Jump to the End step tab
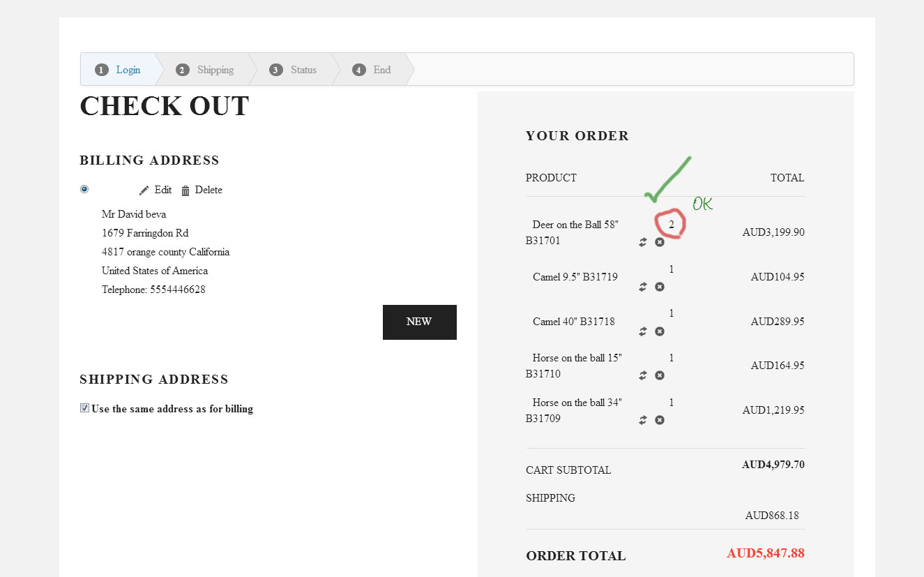Screen dimensions: 924x577 tap(372, 70)
